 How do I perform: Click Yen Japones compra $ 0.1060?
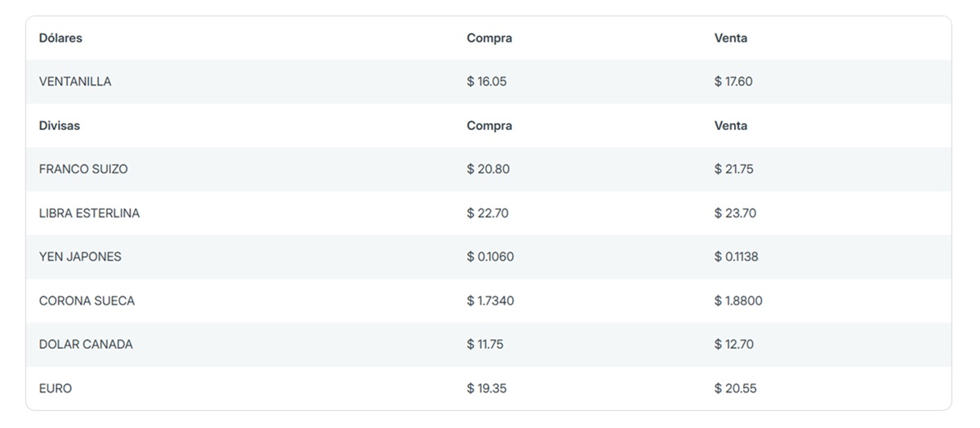(491, 256)
